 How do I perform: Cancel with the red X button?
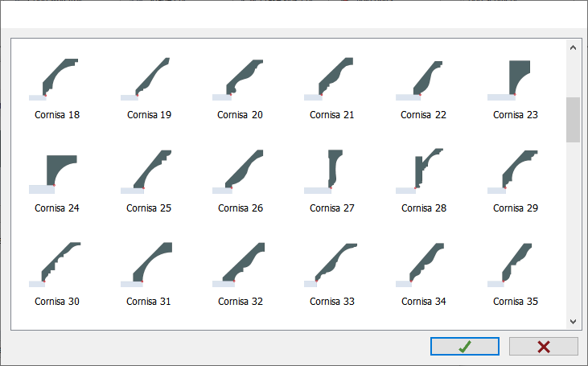point(544,347)
